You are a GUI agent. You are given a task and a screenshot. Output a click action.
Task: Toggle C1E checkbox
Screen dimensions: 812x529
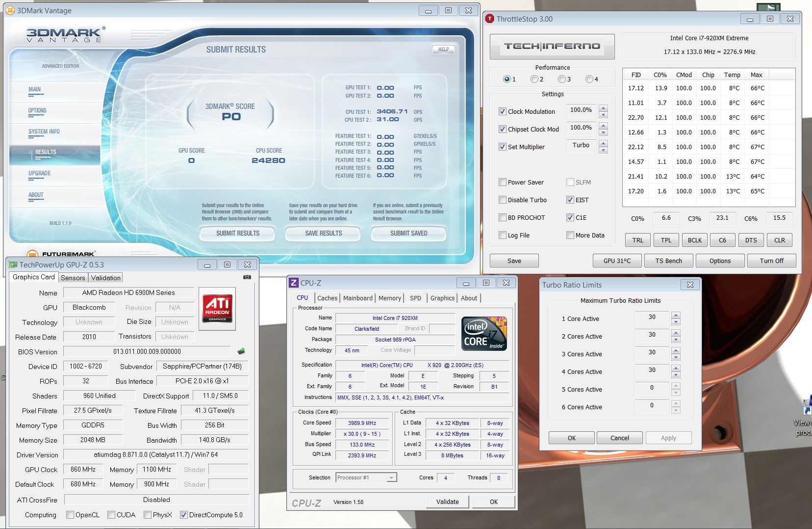570,217
